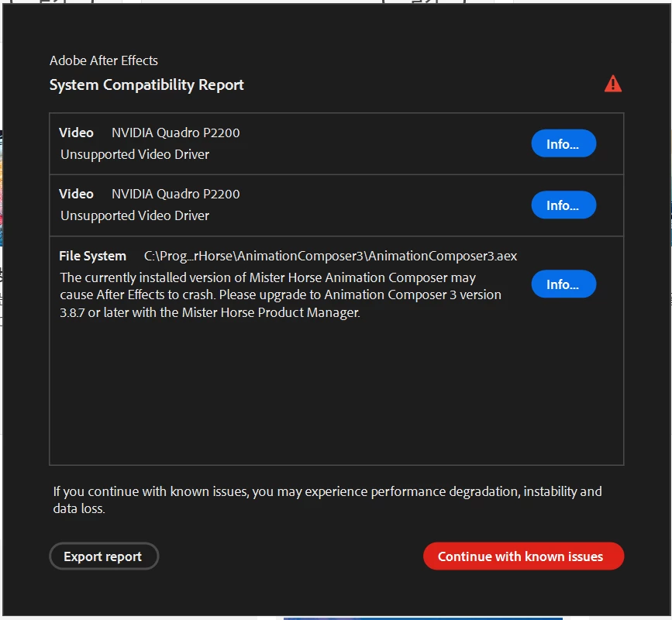The width and height of the screenshot is (672, 620).
Task: Click Continue with known issues
Action: (523, 556)
